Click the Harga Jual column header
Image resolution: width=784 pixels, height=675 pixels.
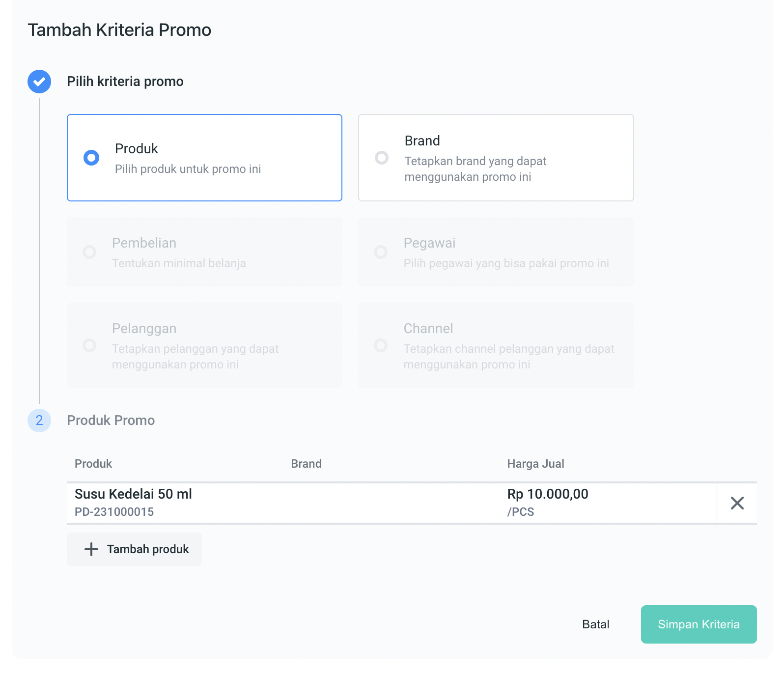(x=535, y=464)
